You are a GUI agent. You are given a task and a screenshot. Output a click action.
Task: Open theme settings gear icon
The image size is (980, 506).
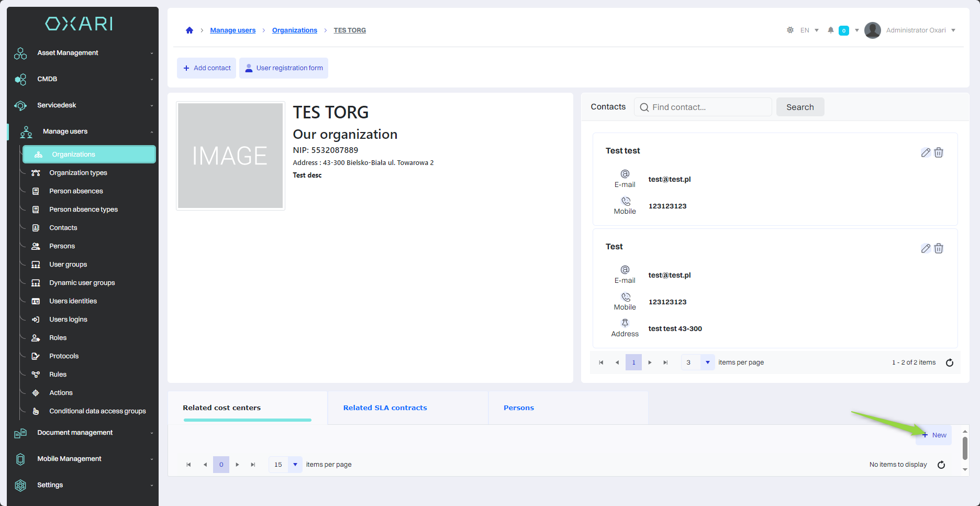click(790, 30)
